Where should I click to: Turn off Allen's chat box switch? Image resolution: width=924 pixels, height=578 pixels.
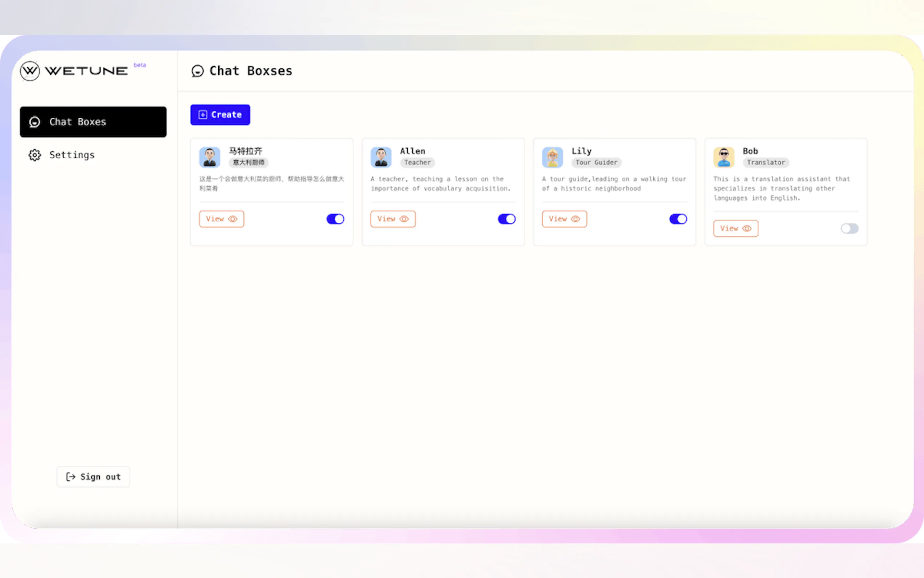click(x=506, y=219)
